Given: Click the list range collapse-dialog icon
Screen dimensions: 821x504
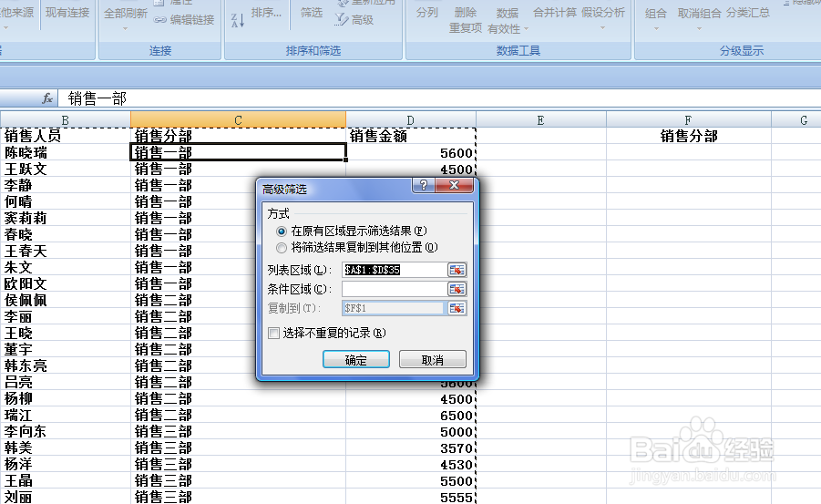Looking at the screenshot, I should coord(457,270).
